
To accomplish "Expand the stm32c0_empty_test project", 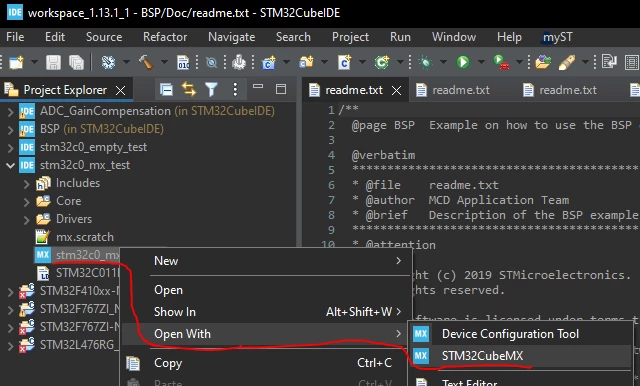I will tap(11, 147).
